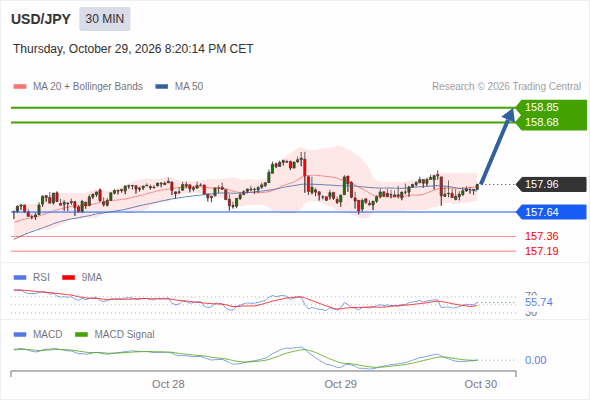Click the MACD value 0.00
Viewport: 590px width, 400px height.
click(x=536, y=360)
